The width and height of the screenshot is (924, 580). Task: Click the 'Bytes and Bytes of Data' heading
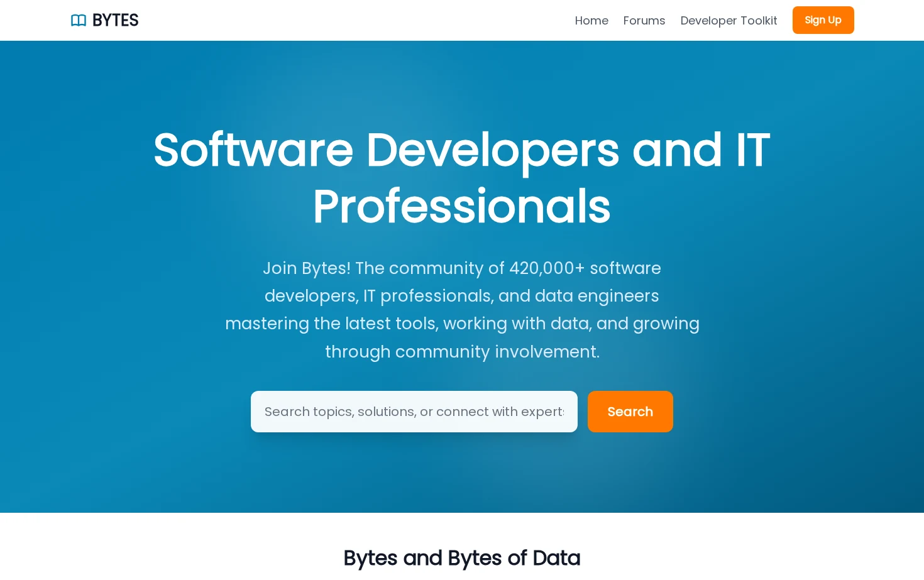(462, 557)
